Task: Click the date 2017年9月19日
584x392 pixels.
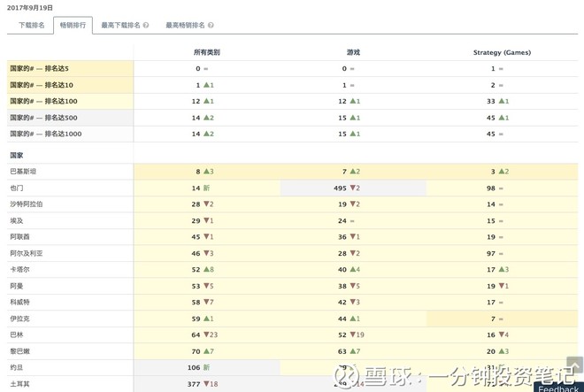Action: pos(30,7)
